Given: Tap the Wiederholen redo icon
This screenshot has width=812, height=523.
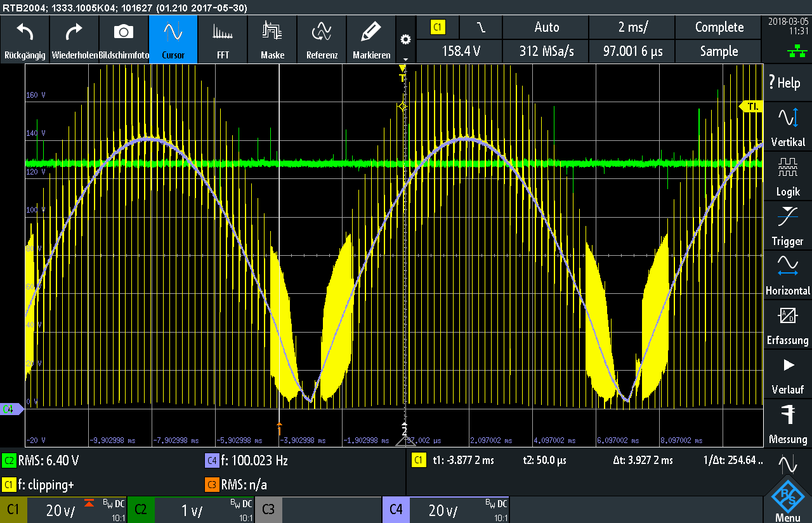Looking at the screenshot, I should 74,32.
